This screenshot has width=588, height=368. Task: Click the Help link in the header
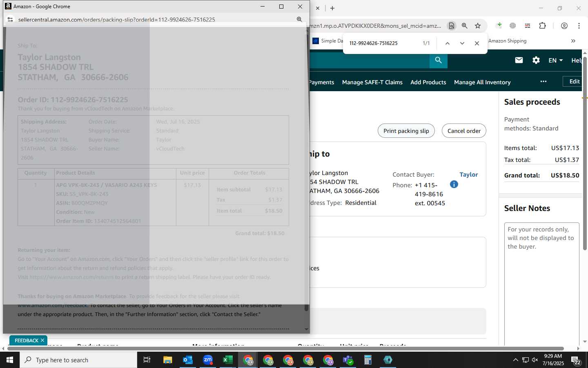coord(577,60)
